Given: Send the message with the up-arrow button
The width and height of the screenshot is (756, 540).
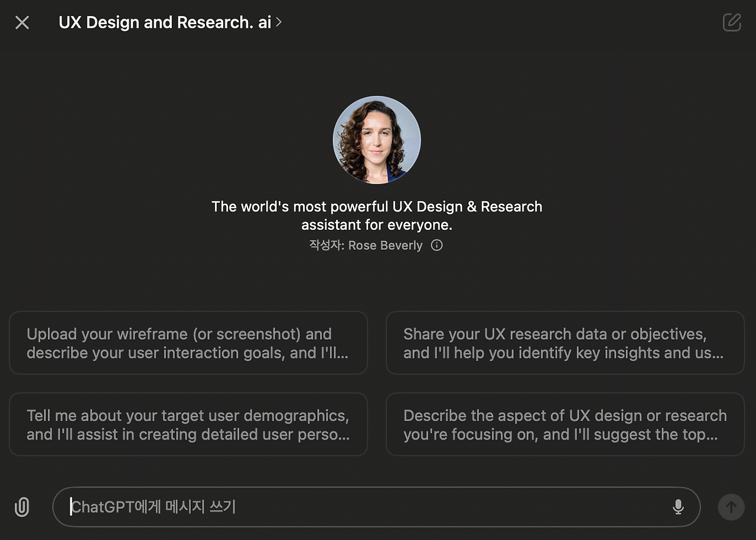Looking at the screenshot, I should [731, 507].
